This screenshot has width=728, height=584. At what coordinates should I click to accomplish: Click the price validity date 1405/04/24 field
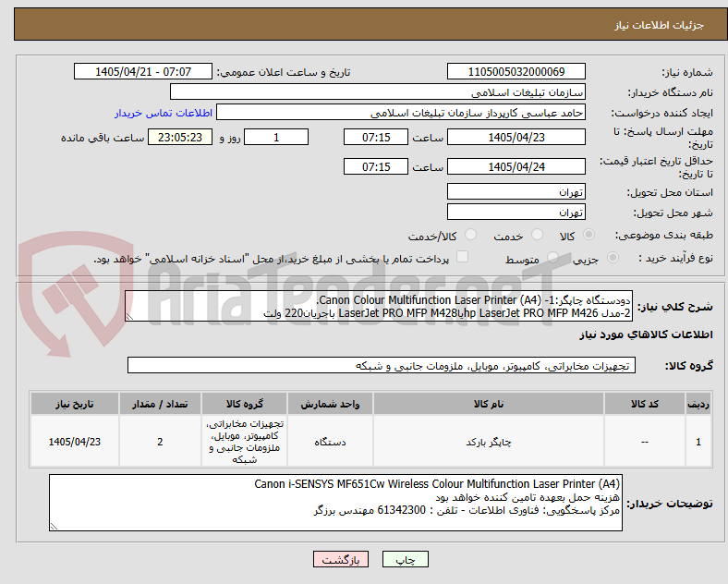pyautogui.click(x=516, y=166)
